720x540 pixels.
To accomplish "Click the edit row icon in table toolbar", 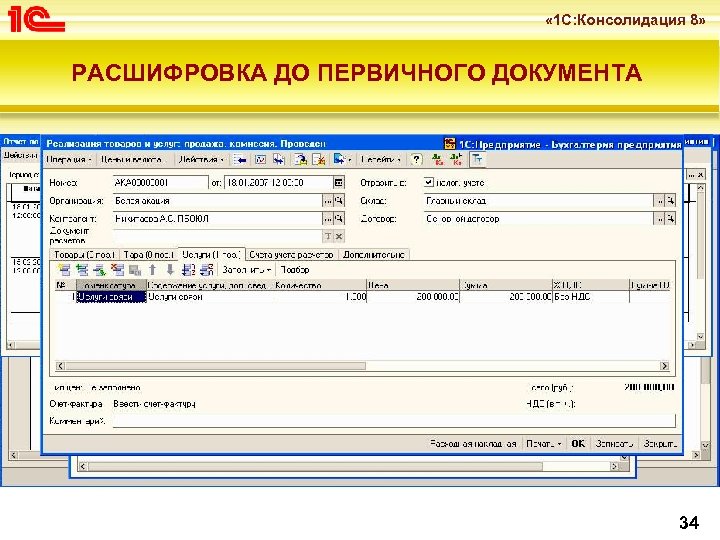I will pos(100,270).
